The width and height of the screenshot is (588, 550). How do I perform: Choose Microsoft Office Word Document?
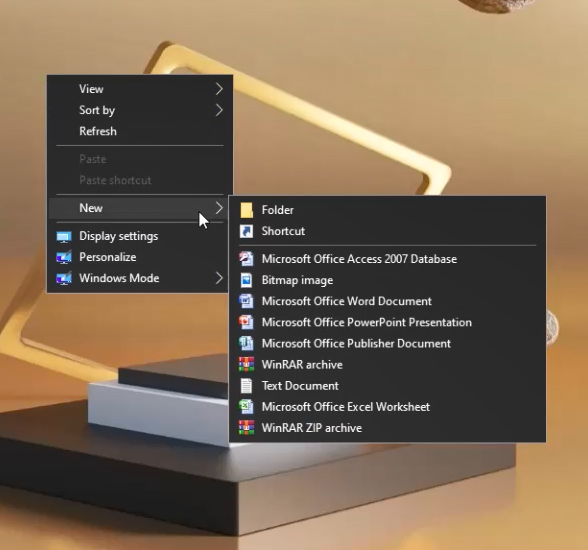[x=387, y=301]
